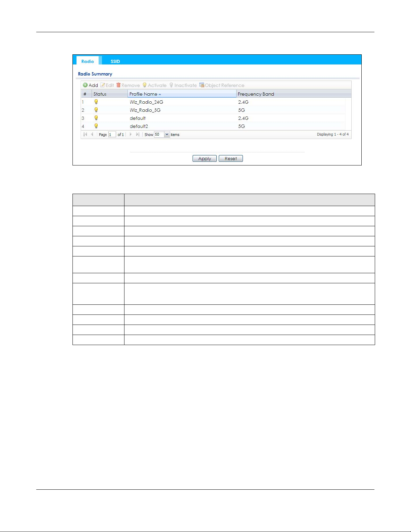Go to previous page arrow
The height and width of the screenshot is (532, 411).
(x=92, y=134)
